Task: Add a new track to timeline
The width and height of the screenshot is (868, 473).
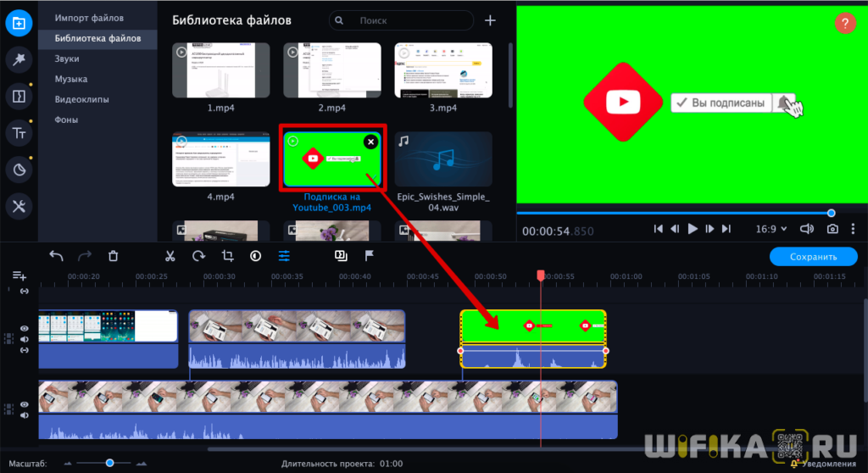Action: point(19,275)
